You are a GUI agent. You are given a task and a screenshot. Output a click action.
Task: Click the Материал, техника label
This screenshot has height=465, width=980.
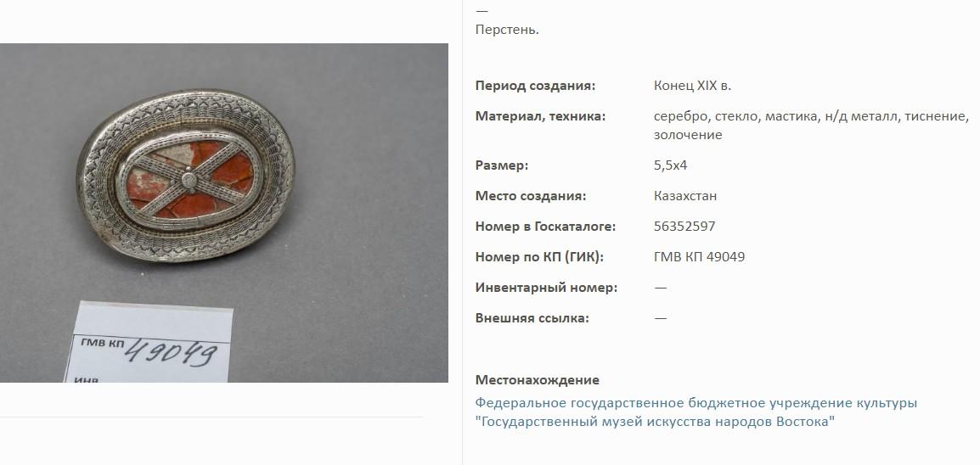(x=540, y=117)
